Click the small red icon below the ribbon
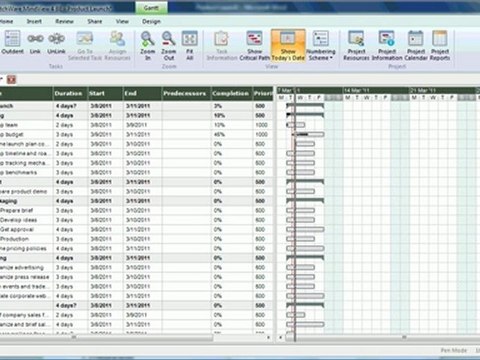The image size is (480, 360). [x=12, y=80]
